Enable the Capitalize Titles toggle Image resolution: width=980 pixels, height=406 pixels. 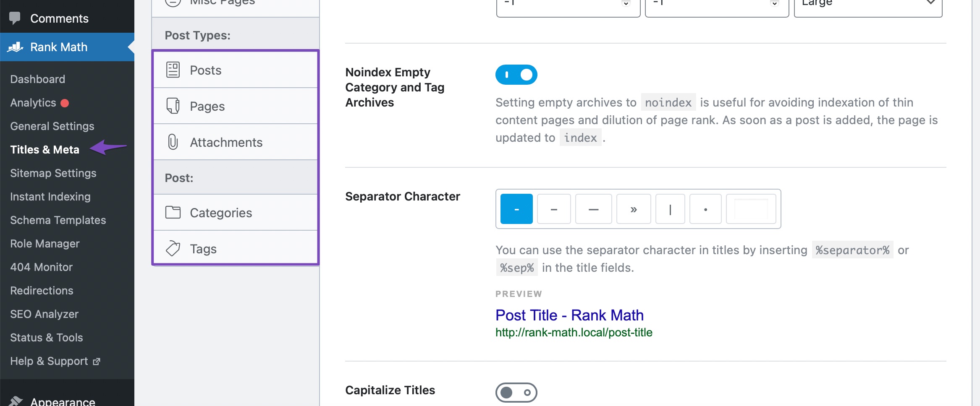click(516, 393)
